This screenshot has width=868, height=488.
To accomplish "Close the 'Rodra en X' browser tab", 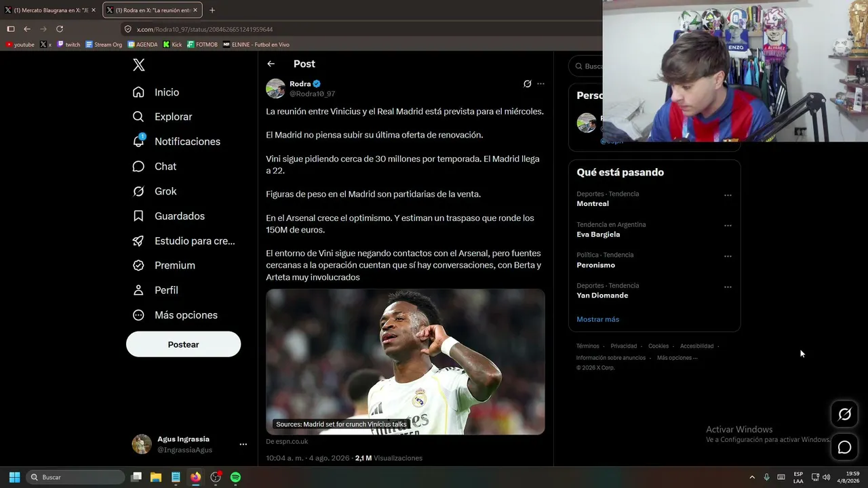I will pos(195,10).
